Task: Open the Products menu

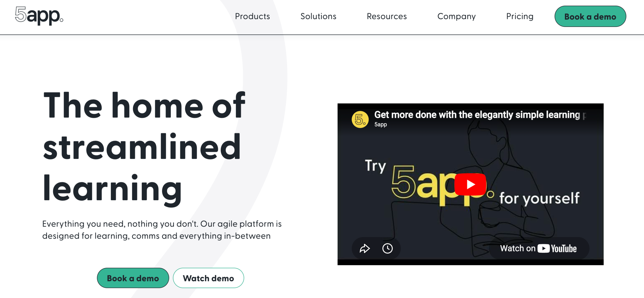Action: 252,16
